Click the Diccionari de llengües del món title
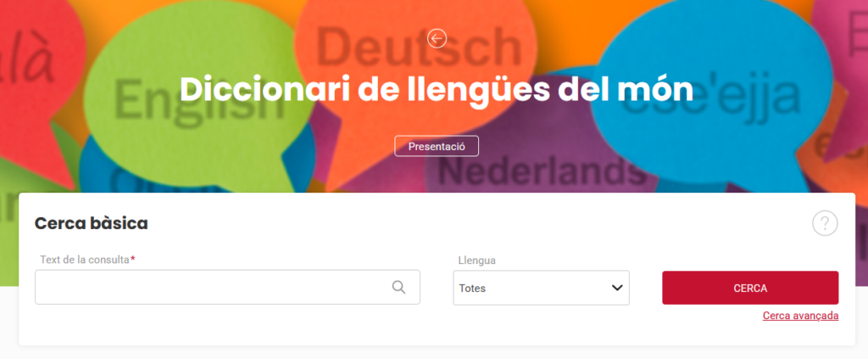 click(x=437, y=90)
